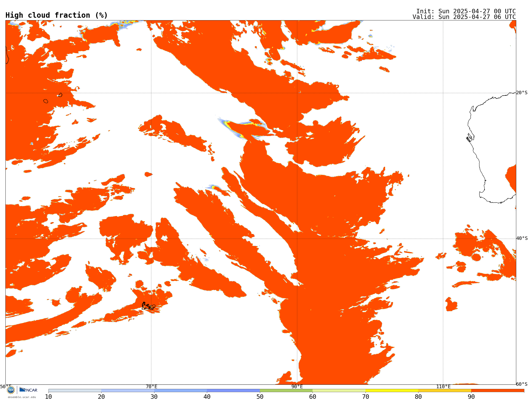Click the 20°S latitude label
The image size is (532, 400).
522,93
